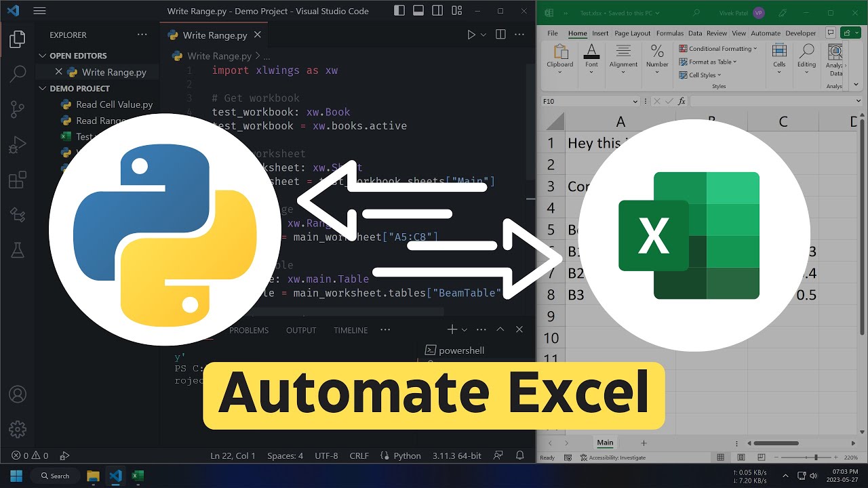This screenshot has height=488, width=868.
Task: Maximize the panel with the up chevron
Action: click(x=500, y=329)
